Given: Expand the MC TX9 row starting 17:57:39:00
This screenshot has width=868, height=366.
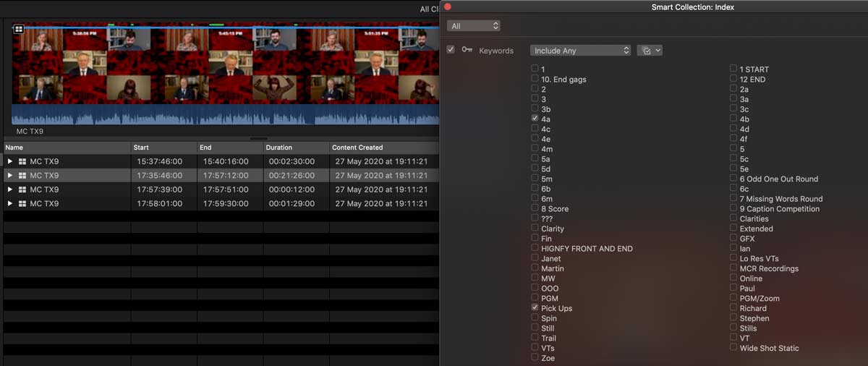Looking at the screenshot, I should pyautogui.click(x=10, y=190).
